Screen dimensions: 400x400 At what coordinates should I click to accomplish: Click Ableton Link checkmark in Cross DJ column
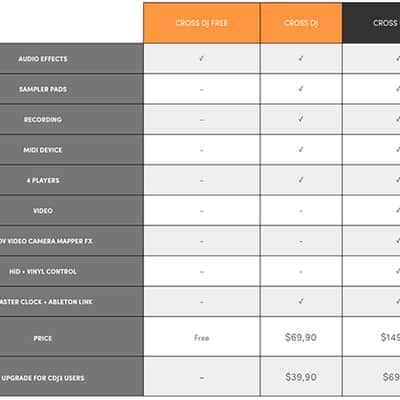pyautogui.click(x=301, y=301)
